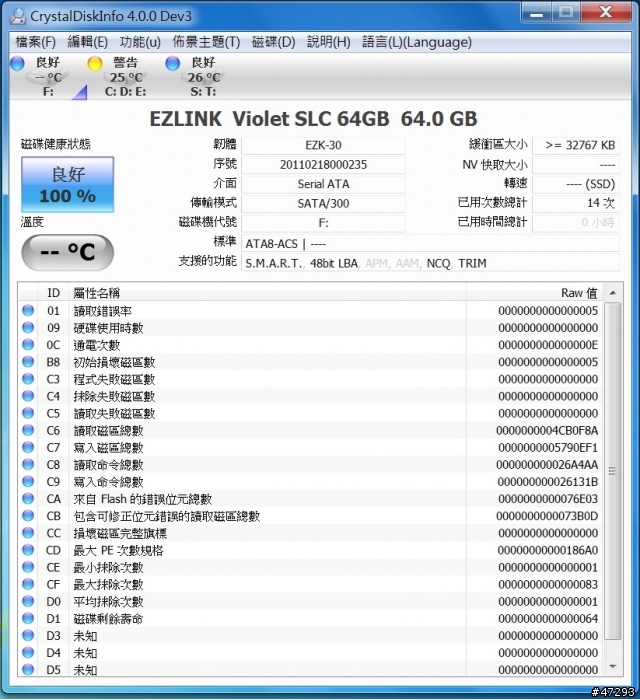Click the power-on count field 14 次
This screenshot has height=700, width=640.
click(x=576, y=204)
